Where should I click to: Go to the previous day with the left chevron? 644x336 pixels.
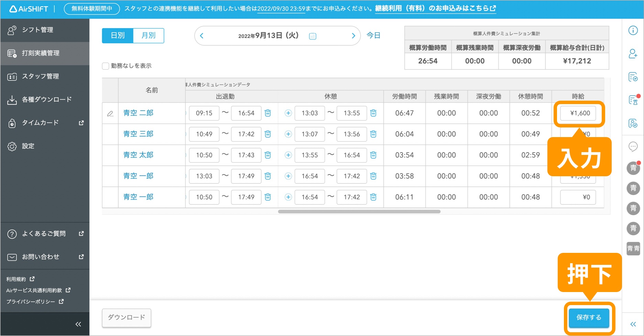point(201,35)
